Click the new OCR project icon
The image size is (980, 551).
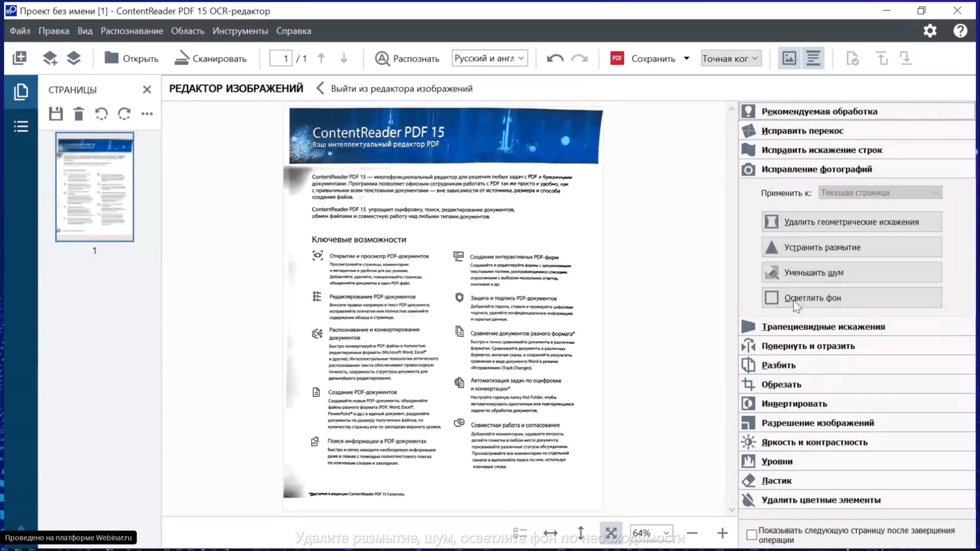point(19,58)
